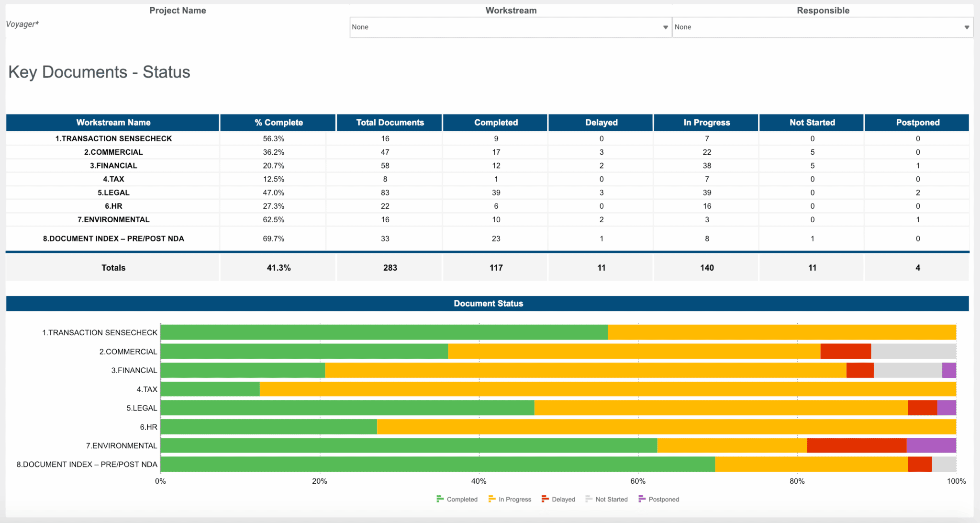Viewport: 980px width, 523px height.
Task: Click the 36.2% complete value
Action: [274, 152]
